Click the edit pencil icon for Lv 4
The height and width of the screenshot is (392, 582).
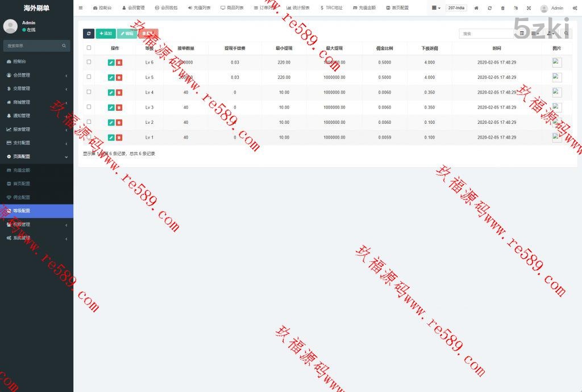pos(111,93)
